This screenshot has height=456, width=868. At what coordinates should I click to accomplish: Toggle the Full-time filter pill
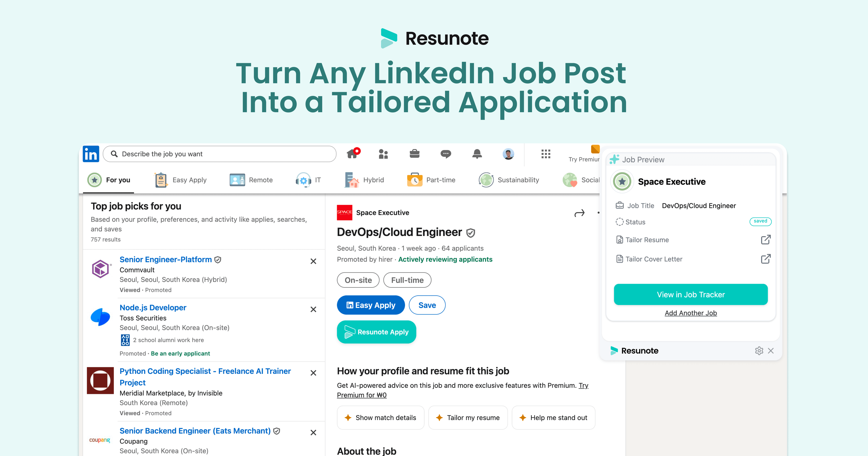point(407,280)
